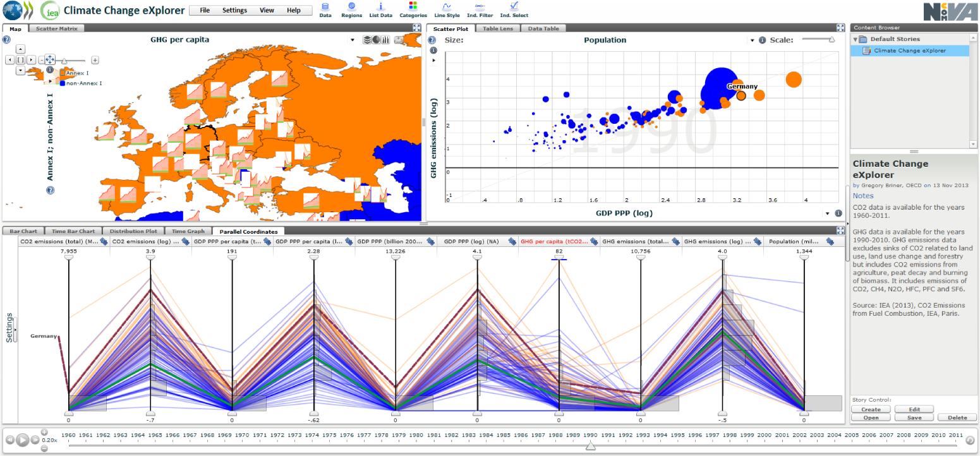The width and height of the screenshot is (980, 456).
Task: Open the Settings menu
Action: 234,11
